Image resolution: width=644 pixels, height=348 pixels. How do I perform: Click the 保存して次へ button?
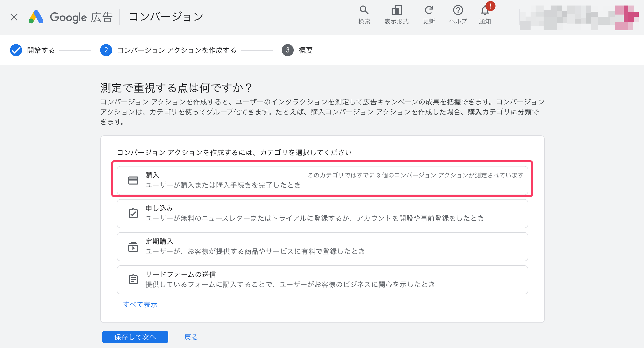click(x=135, y=337)
